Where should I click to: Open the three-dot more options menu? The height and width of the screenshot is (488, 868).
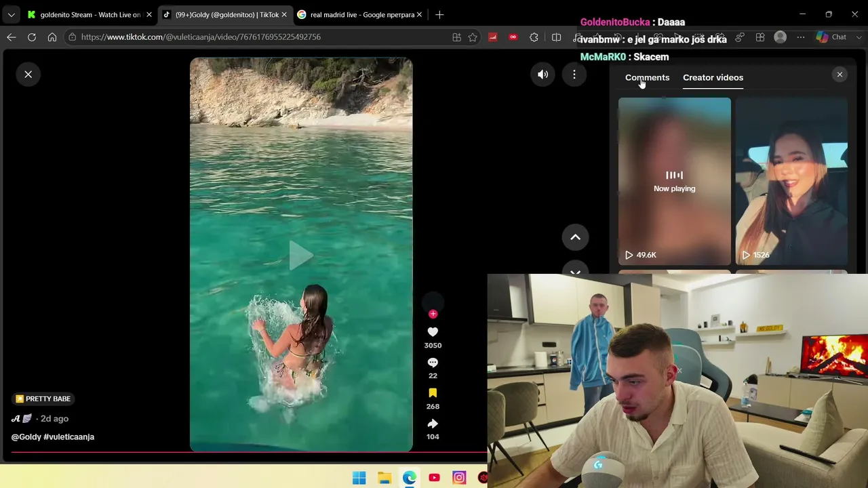574,75
